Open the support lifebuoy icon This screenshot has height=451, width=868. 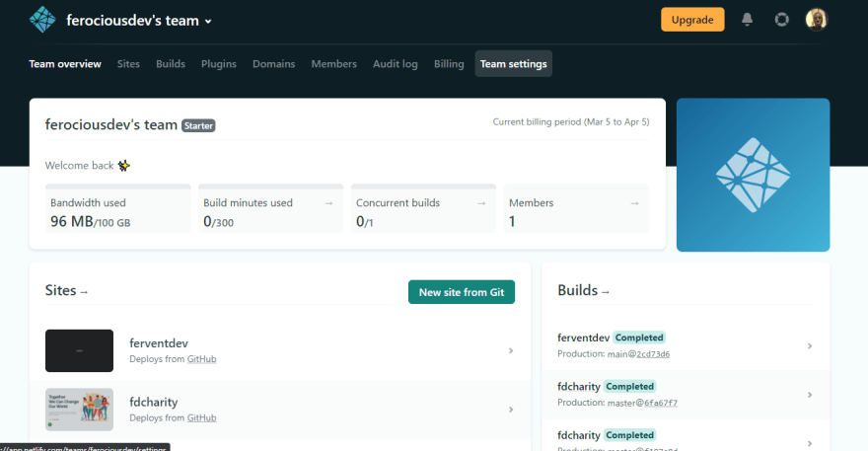[x=781, y=20]
